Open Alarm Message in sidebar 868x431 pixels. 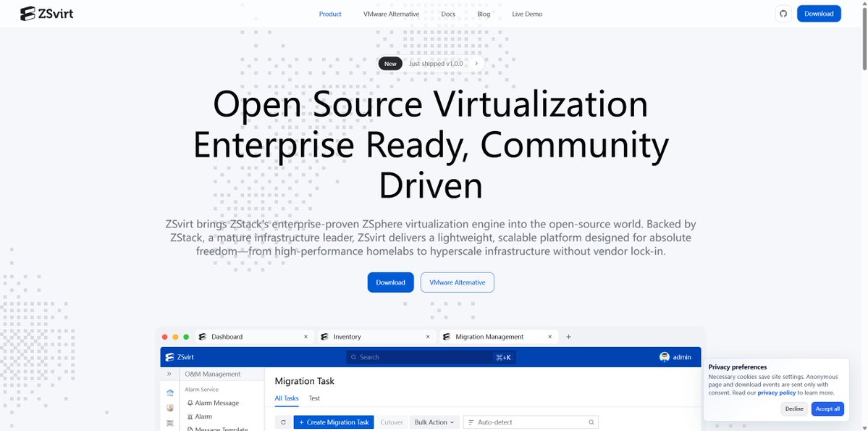(x=216, y=403)
